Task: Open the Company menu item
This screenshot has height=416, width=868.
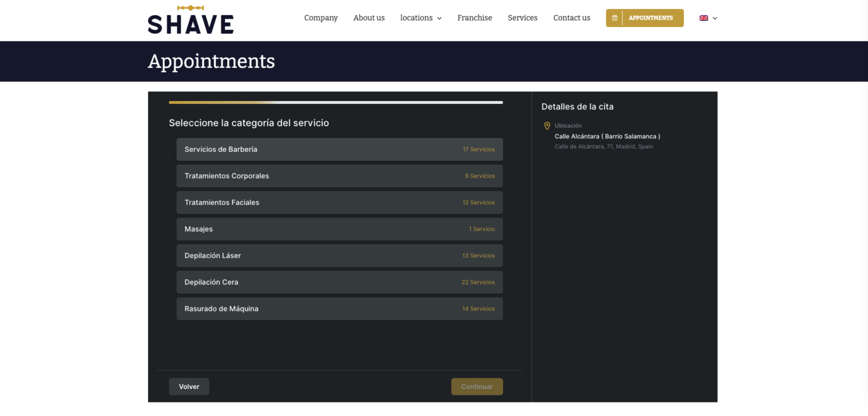Action: tap(320, 17)
